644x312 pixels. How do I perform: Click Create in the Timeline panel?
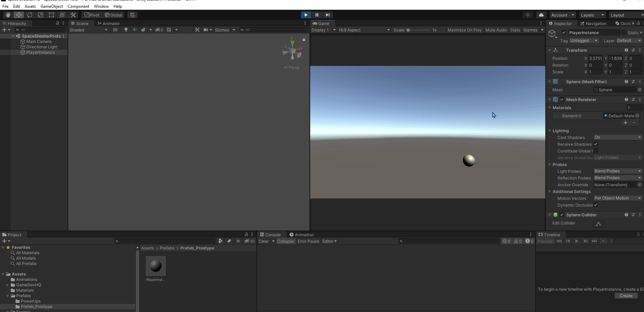click(x=626, y=295)
